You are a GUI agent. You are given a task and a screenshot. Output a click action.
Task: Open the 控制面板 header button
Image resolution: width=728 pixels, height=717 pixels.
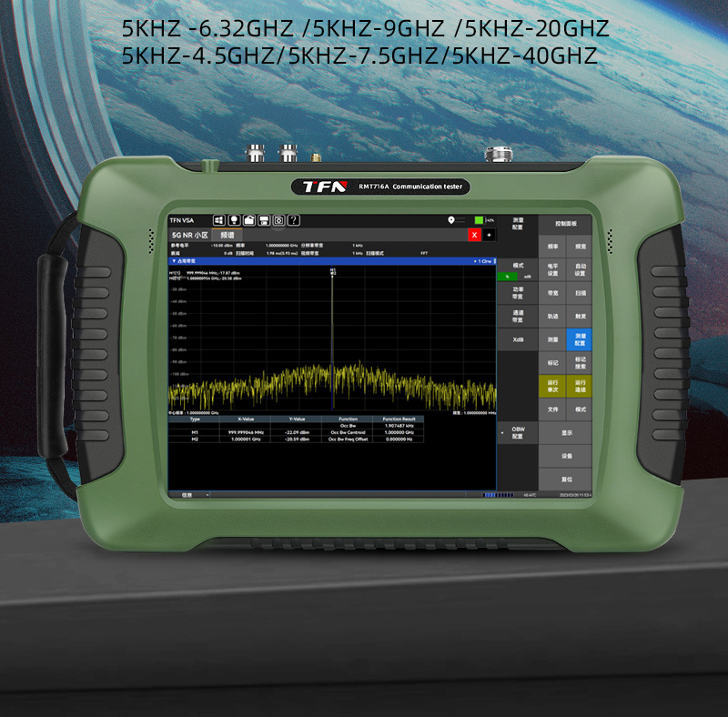(565, 224)
